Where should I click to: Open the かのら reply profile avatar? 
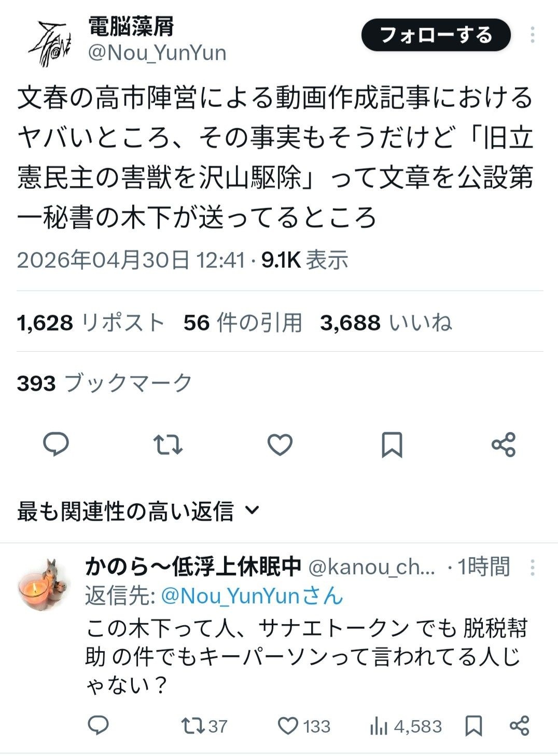[x=44, y=584]
